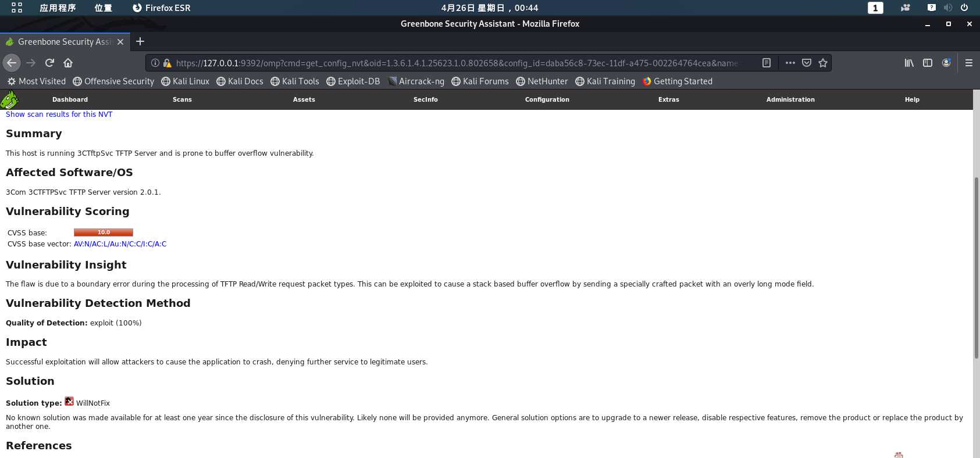
Task: Open the Firefox hamburger menu
Action: coord(969,63)
